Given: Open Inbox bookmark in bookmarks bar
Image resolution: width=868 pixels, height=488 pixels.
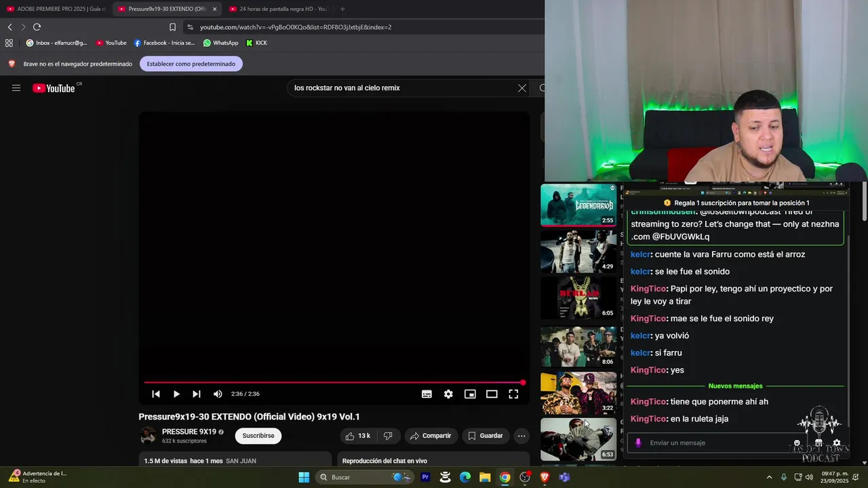Looking at the screenshot, I should click(56, 43).
